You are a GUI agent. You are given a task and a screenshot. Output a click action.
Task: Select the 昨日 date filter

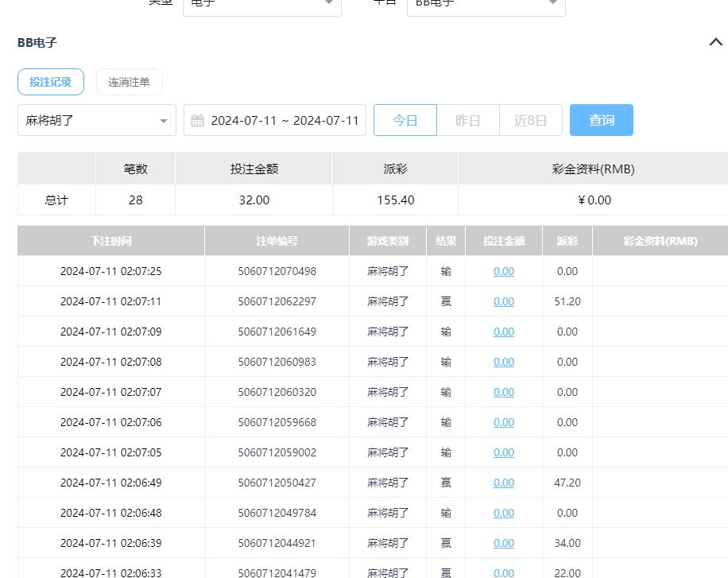click(x=468, y=121)
